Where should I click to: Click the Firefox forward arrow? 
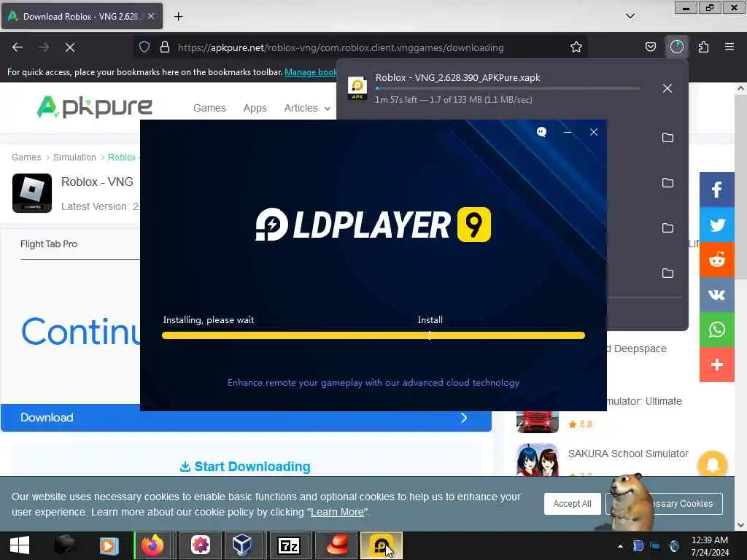[x=44, y=47]
